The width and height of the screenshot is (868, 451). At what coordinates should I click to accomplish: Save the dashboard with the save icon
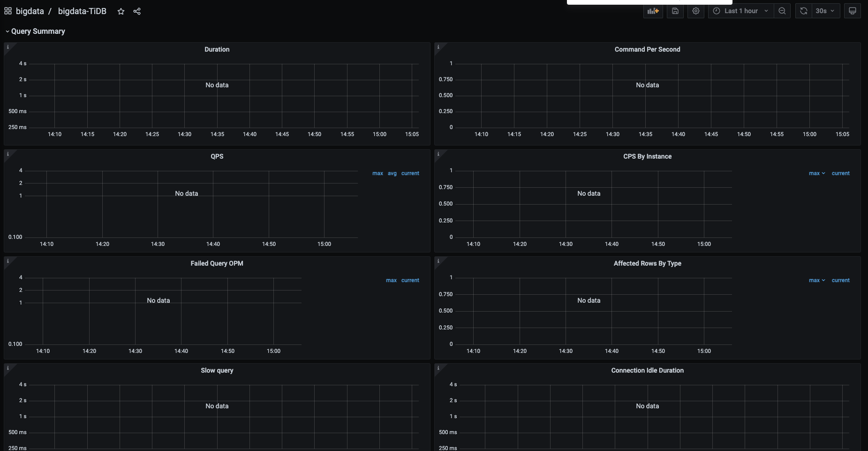pos(675,11)
